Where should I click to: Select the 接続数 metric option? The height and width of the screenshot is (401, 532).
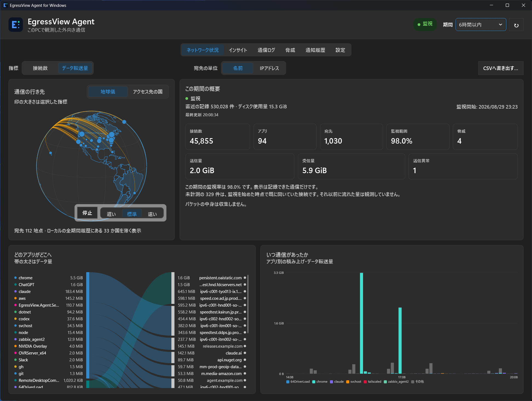pos(40,68)
